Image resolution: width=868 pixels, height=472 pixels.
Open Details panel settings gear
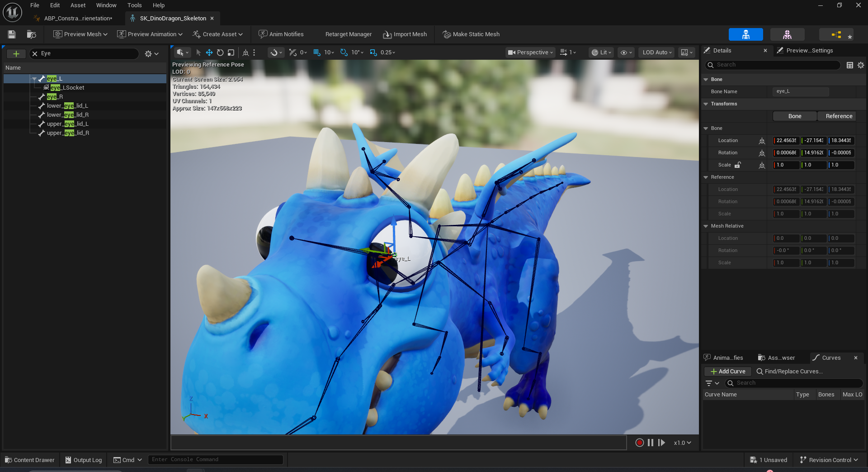(x=861, y=65)
